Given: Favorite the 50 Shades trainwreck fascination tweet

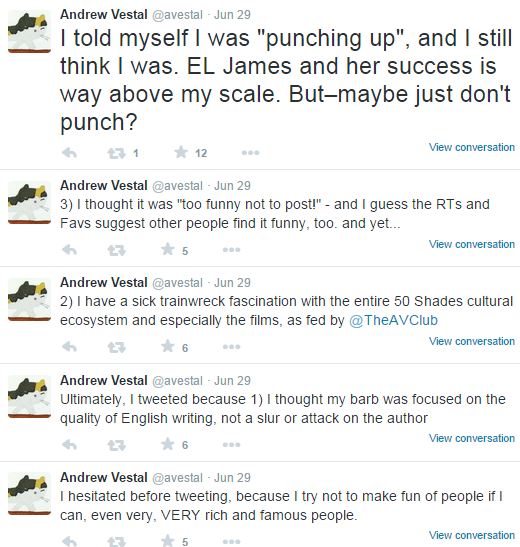Looking at the screenshot, I should point(168,346).
